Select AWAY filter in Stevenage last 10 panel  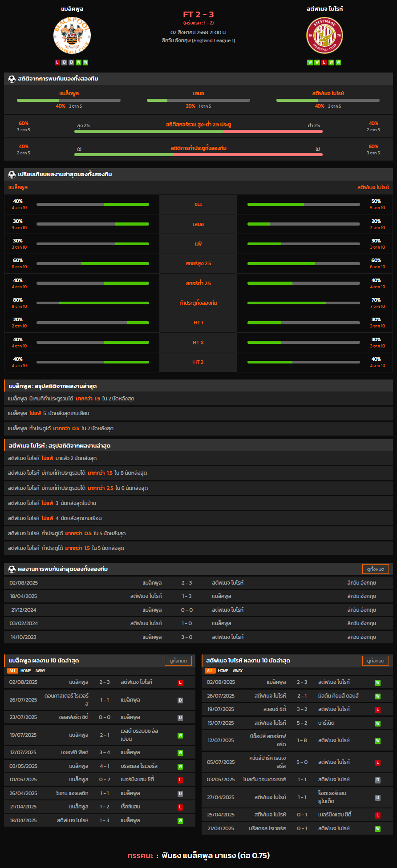[238, 670]
